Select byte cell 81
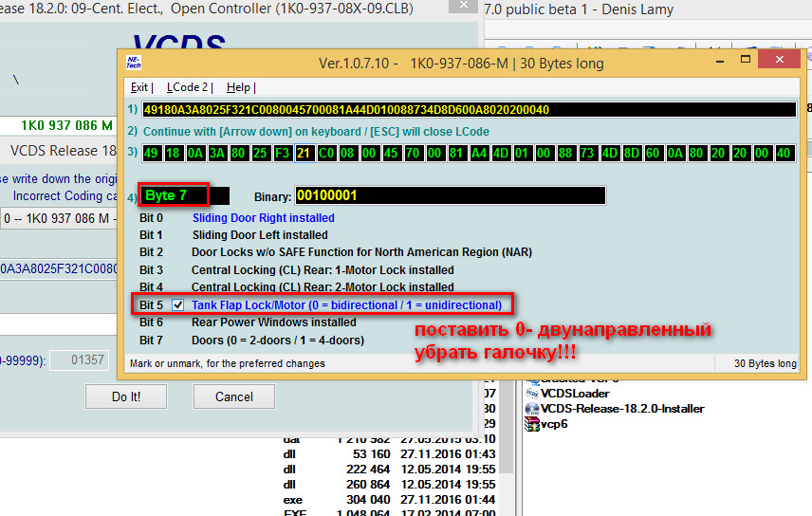The height and width of the screenshot is (516, 812). tap(457, 154)
